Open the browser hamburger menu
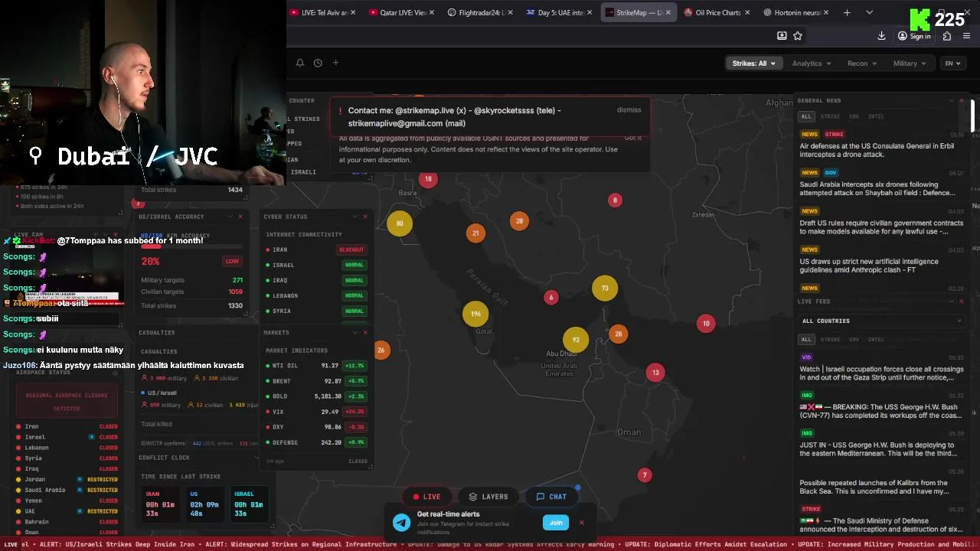The image size is (980, 551). tap(966, 36)
